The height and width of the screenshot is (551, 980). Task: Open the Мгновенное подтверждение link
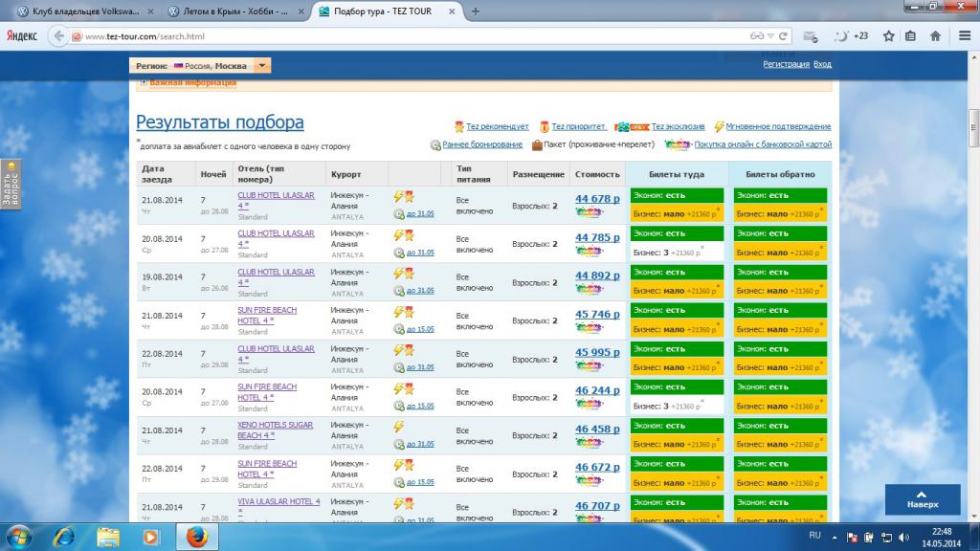click(778, 126)
